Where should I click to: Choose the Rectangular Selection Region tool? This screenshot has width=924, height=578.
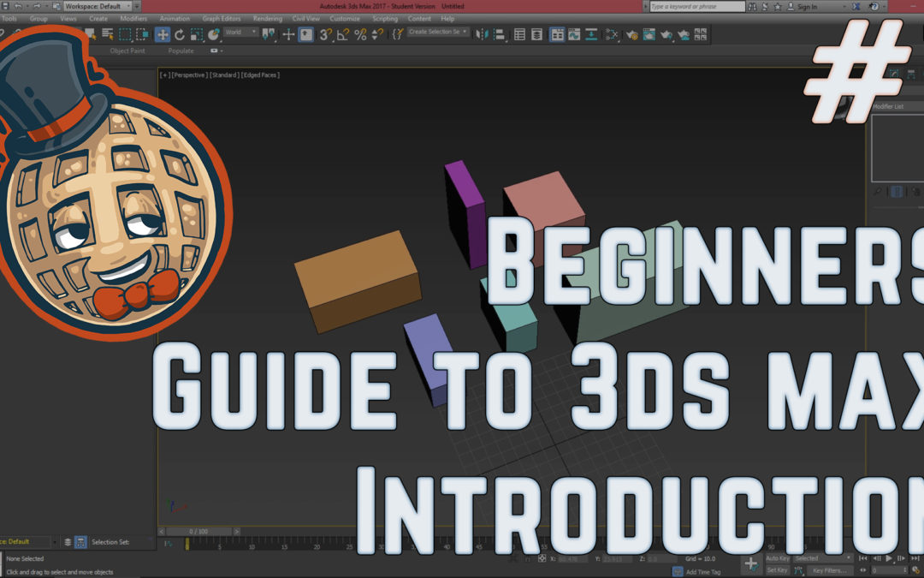click(125, 34)
